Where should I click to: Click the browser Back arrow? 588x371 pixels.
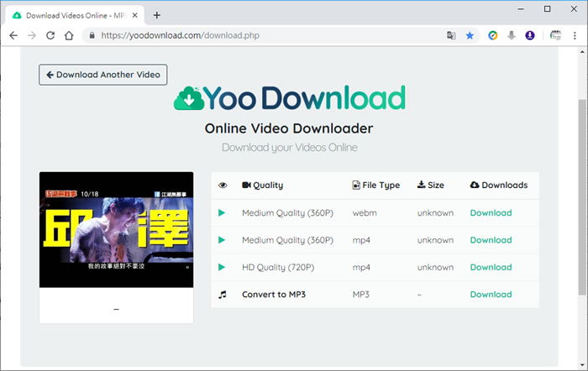click(x=13, y=35)
